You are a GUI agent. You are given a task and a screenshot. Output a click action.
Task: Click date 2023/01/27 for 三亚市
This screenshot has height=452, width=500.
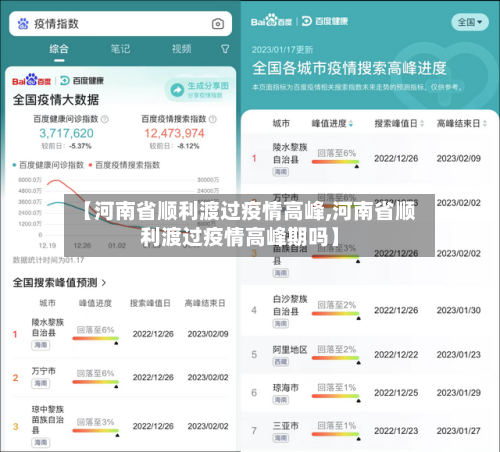click(x=459, y=431)
